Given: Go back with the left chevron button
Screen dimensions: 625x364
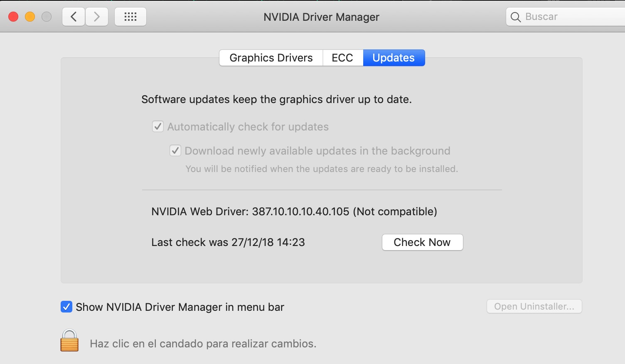Looking at the screenshot, I should click(x=74, y=17).
